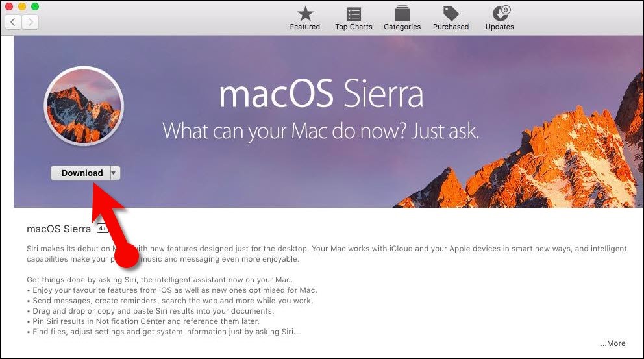The height and width of the screenshot is (359, 644).
Task: Switch to Top Charts tab
Action: [354, 18]
